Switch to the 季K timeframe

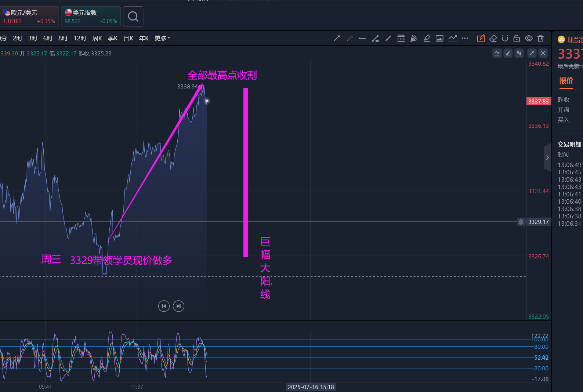pyautogui.click(x=113, y=38)
